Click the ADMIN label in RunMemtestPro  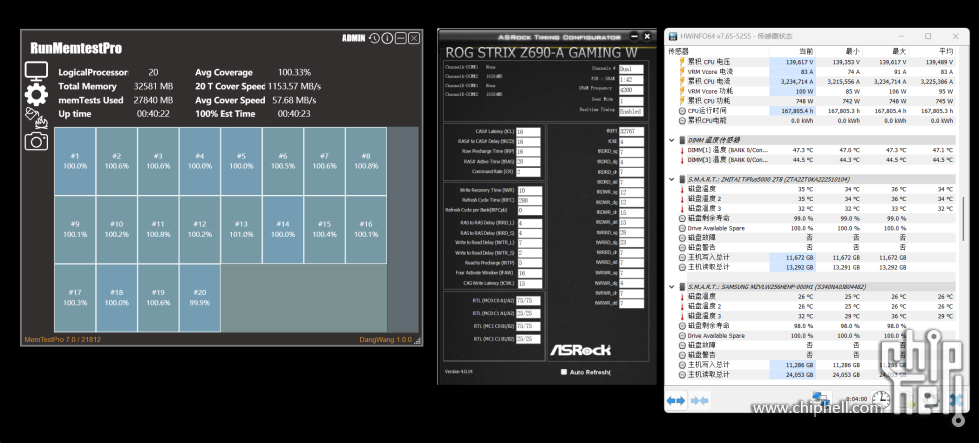tap(353, 38)
